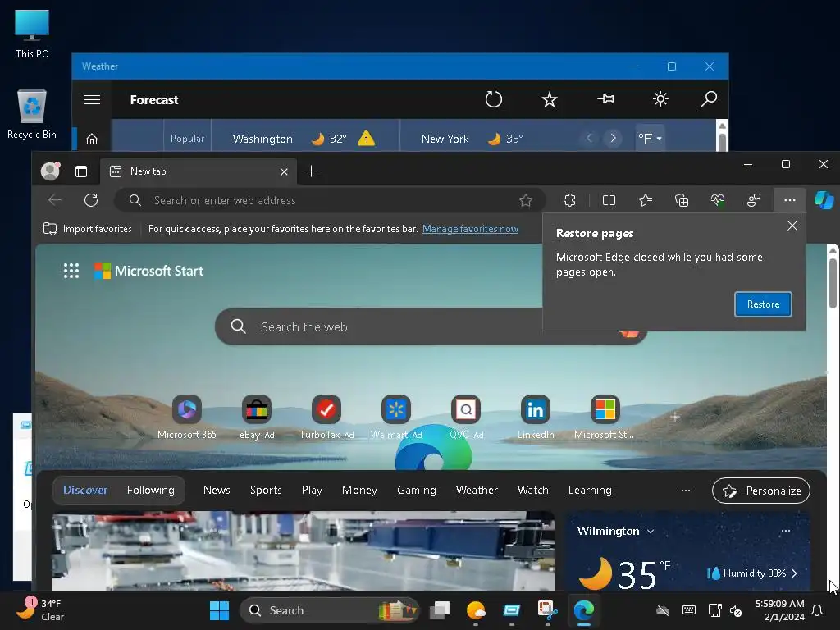The image size is (840, 630).
Task: Click the taskbar Search box
Action: 329,610
